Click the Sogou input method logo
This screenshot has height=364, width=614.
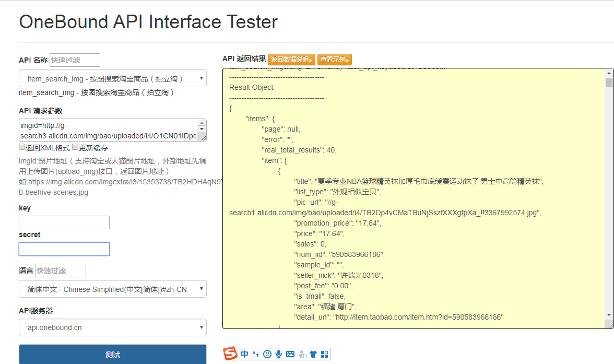[230, 354]
